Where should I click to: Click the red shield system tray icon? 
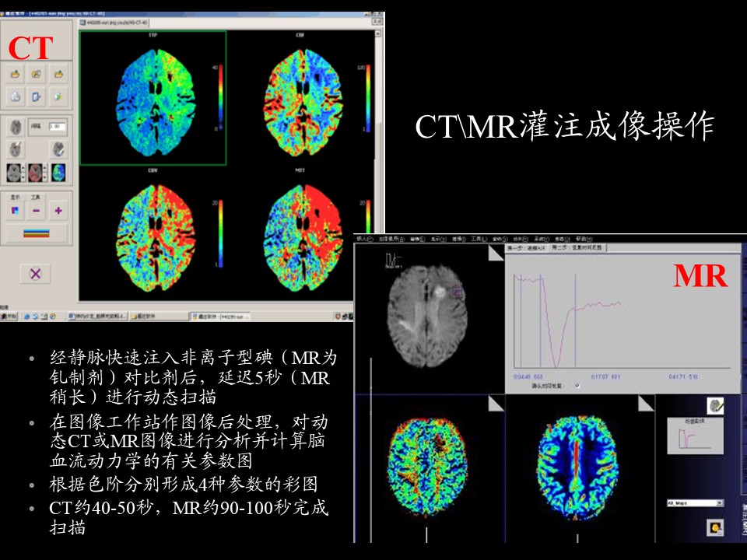(338, 316)
